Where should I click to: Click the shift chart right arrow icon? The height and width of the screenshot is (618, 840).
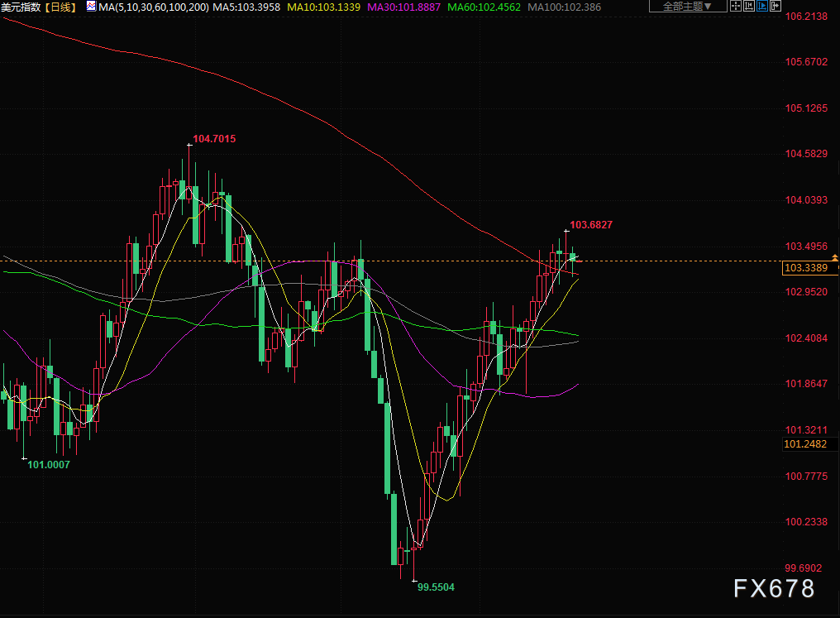775,7
